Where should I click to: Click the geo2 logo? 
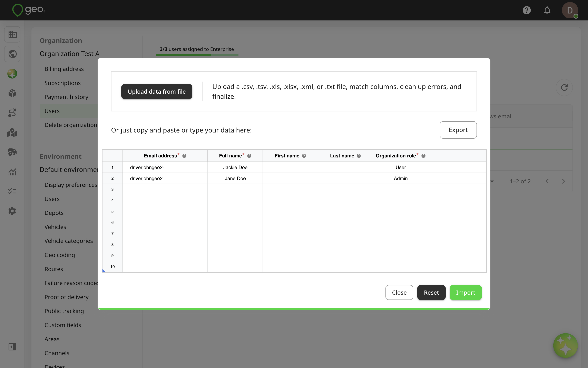pyautogui.click(x=29, y=10)
